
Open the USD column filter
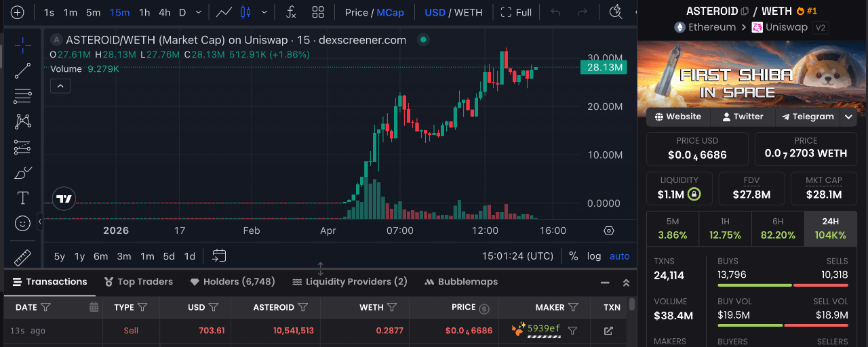tap(214, 307)
